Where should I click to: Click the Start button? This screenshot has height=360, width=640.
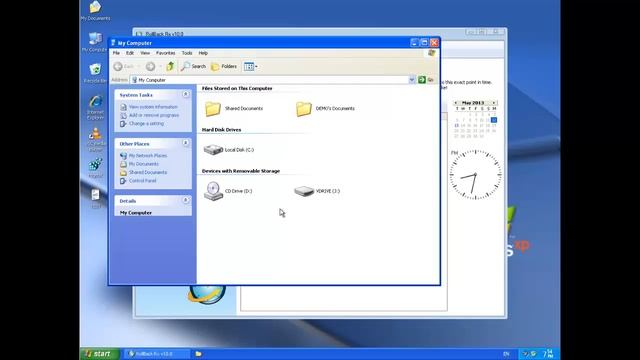(x=99, y=354)
